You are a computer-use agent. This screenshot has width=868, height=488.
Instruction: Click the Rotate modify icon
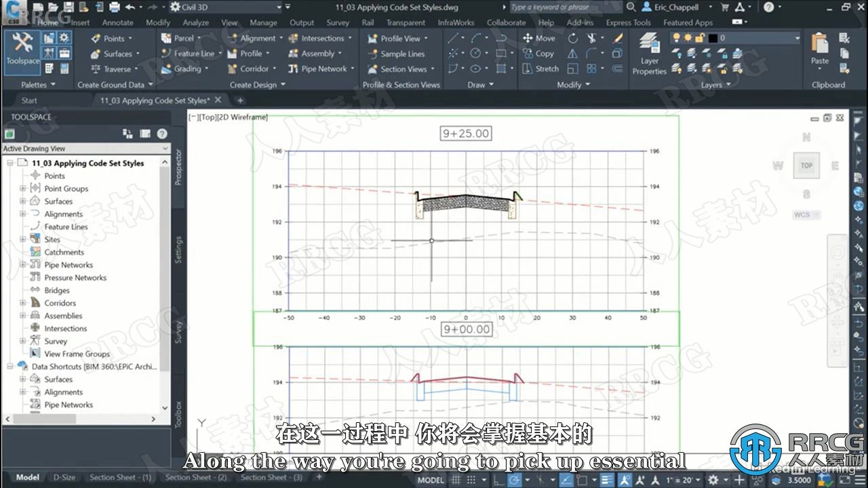(573, 39)
